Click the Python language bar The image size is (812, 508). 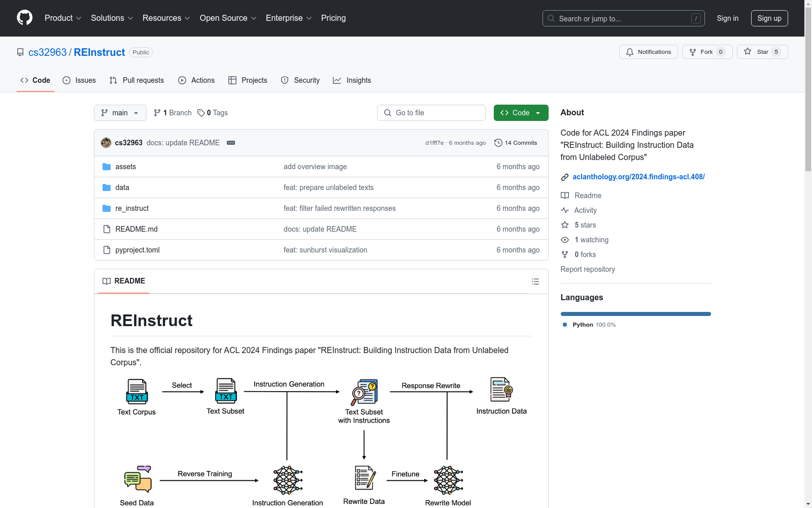[635, 314]
